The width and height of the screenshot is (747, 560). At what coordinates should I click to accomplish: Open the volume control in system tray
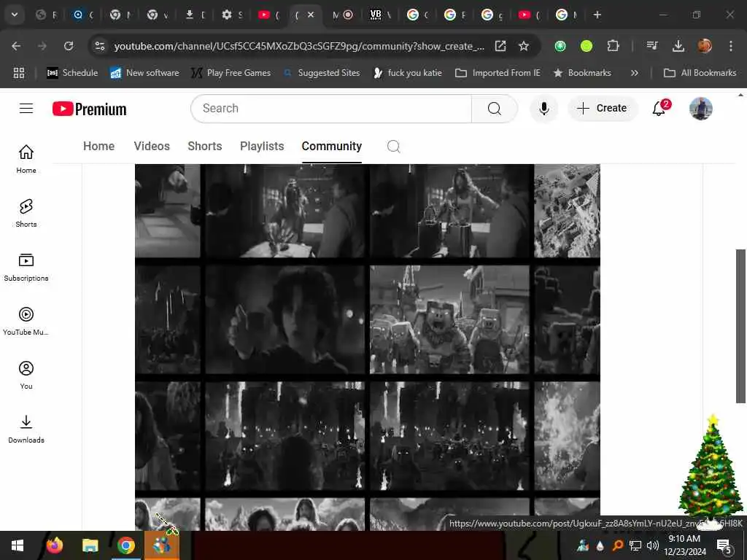652,545
